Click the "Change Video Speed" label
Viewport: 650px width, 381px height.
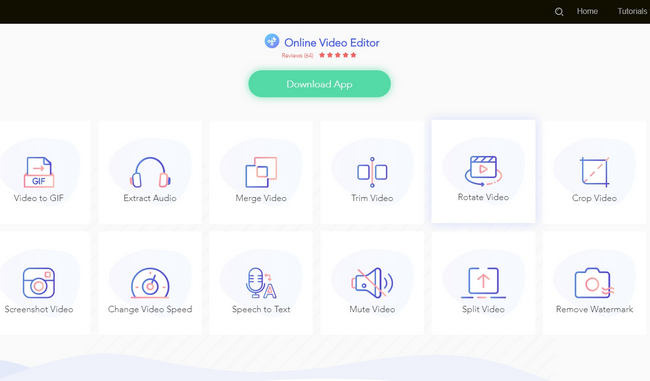[x=150, y=309]
